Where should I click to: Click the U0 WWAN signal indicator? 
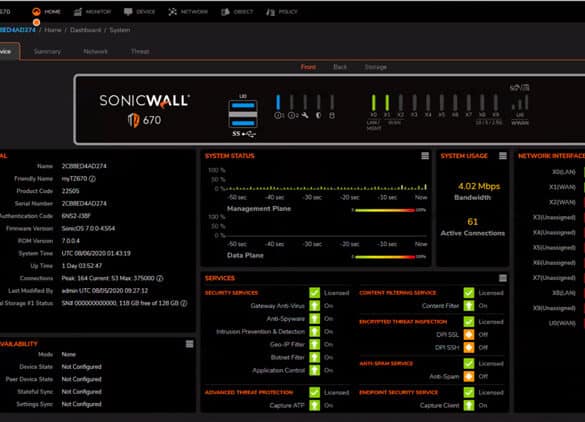tap(520, 103)
